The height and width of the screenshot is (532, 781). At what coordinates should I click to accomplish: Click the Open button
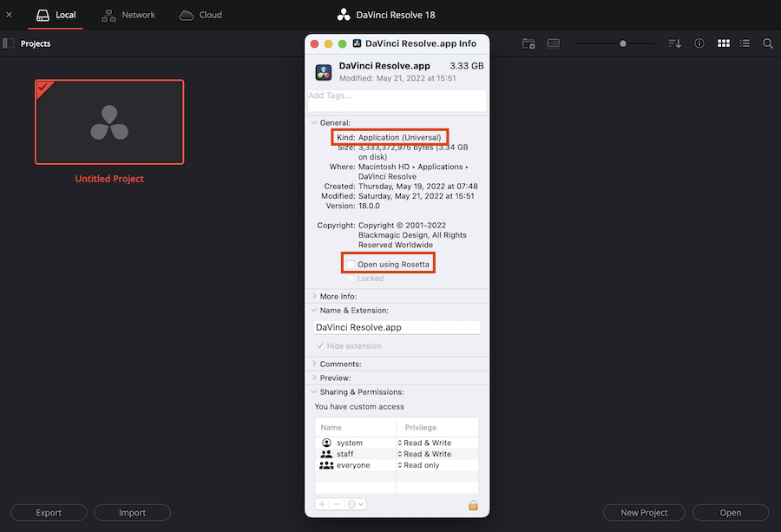click(x=730, y=513)
